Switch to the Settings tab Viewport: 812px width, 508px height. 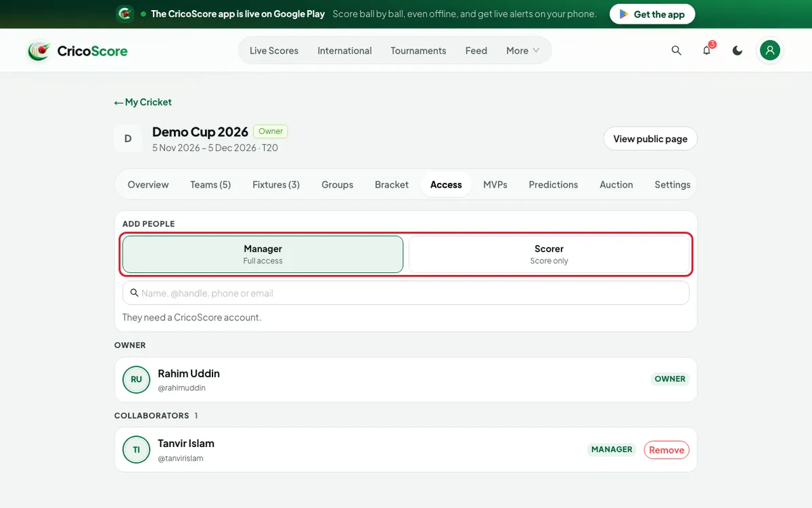[673, 184]
